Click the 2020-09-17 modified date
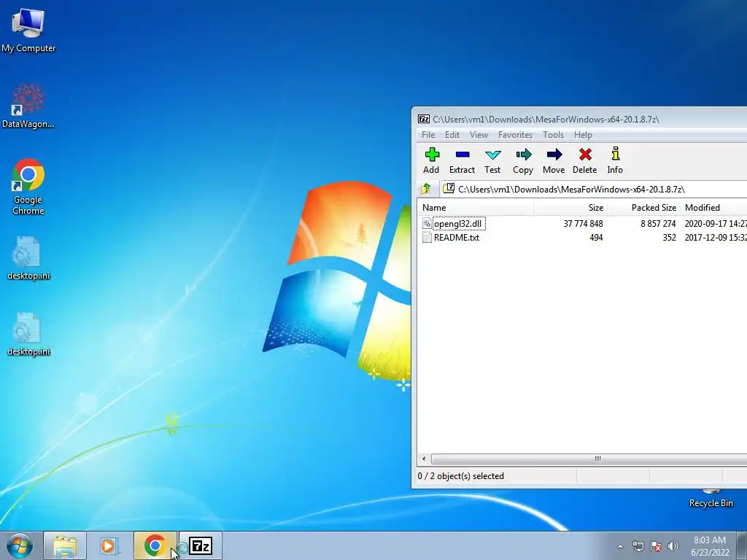The width and height of the screenshot is (747, 560). click(716, 223)
